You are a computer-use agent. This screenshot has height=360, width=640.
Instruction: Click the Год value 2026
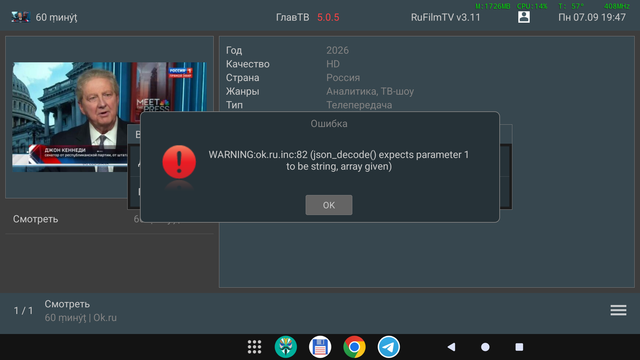[x=337, y=50]
